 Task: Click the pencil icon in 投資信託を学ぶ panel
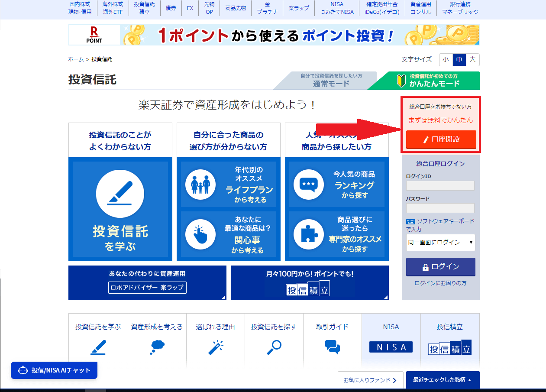click(x=120, y=193)
